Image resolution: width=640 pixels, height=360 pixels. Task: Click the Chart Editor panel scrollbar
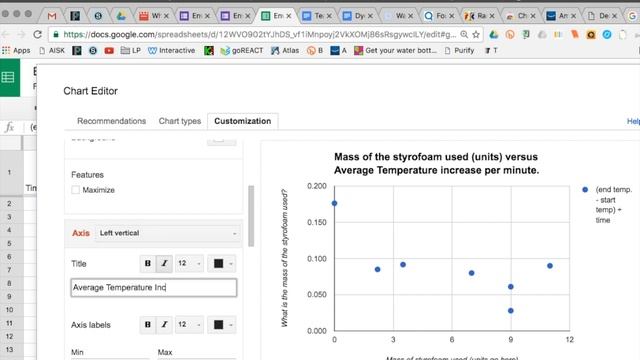pos(251,216)
